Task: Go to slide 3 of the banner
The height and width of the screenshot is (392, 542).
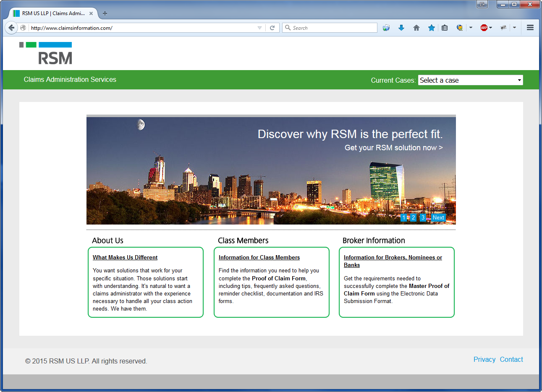Action: pos(423,217)
